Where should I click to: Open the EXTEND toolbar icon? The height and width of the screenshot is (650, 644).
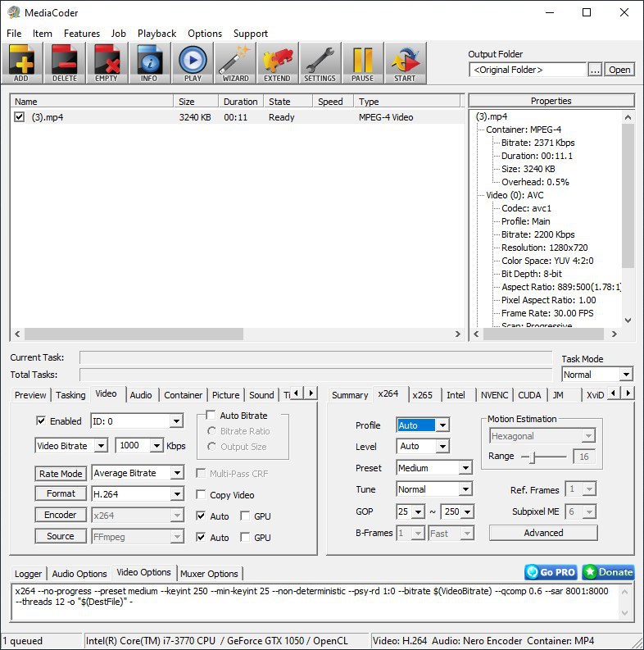(x=278, y=63)
